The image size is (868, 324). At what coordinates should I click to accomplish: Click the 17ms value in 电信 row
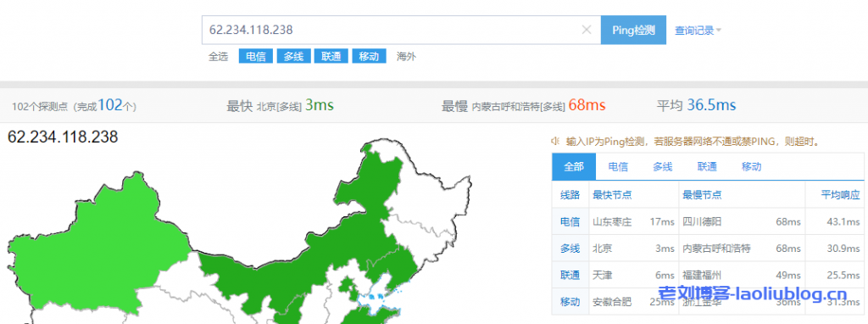(662, 222)
